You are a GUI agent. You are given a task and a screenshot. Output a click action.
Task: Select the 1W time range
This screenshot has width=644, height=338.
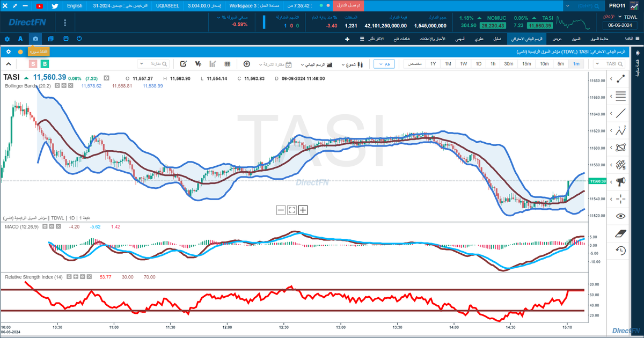464,64
